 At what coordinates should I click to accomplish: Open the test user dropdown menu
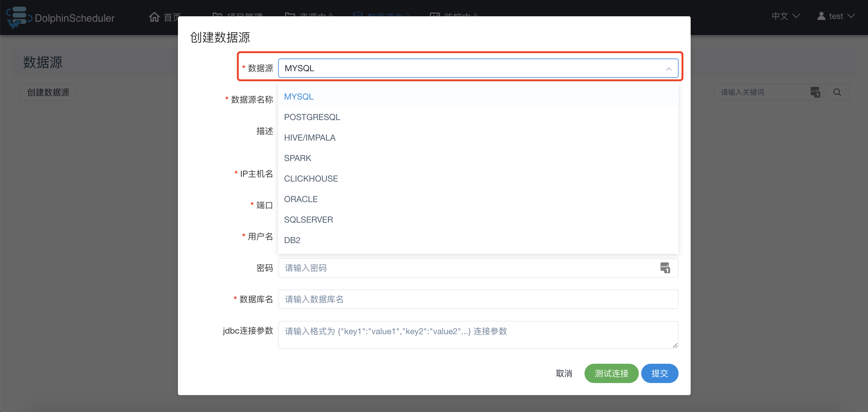(836, 16)
